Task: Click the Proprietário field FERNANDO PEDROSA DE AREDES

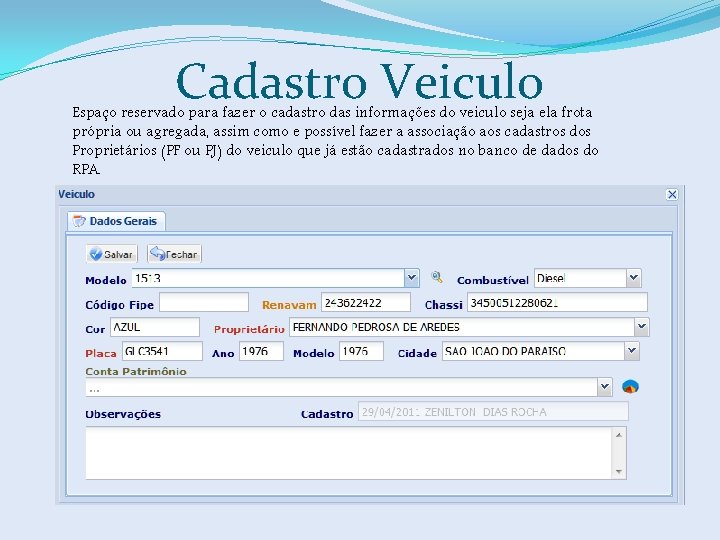Action: coord(462,327)
